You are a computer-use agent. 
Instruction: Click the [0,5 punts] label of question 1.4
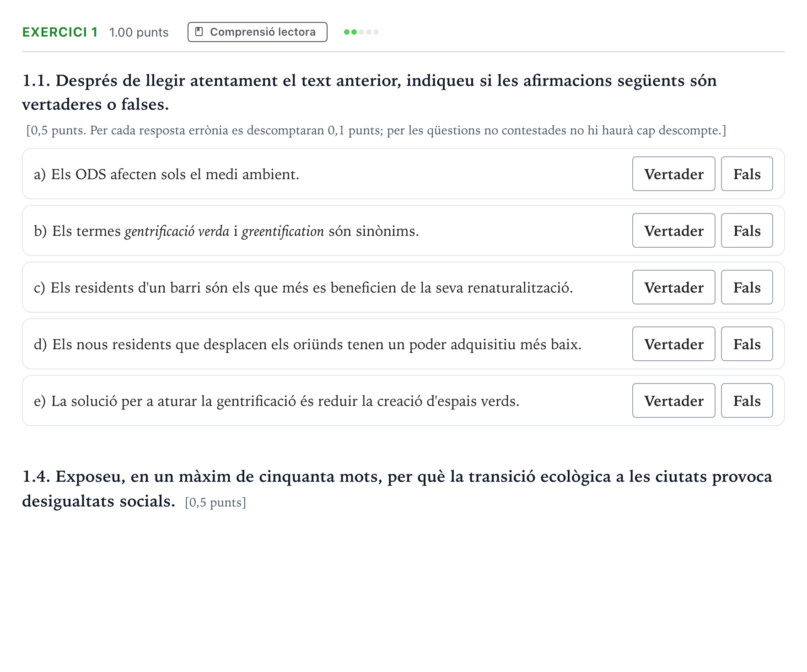coord(215,502)
